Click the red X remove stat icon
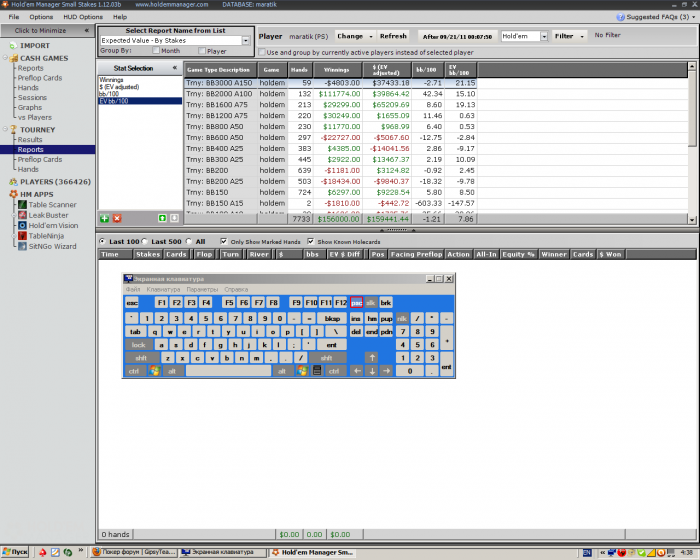Viewport: 700px width, 560px height. pyautogui.click(x=117, y=218)
